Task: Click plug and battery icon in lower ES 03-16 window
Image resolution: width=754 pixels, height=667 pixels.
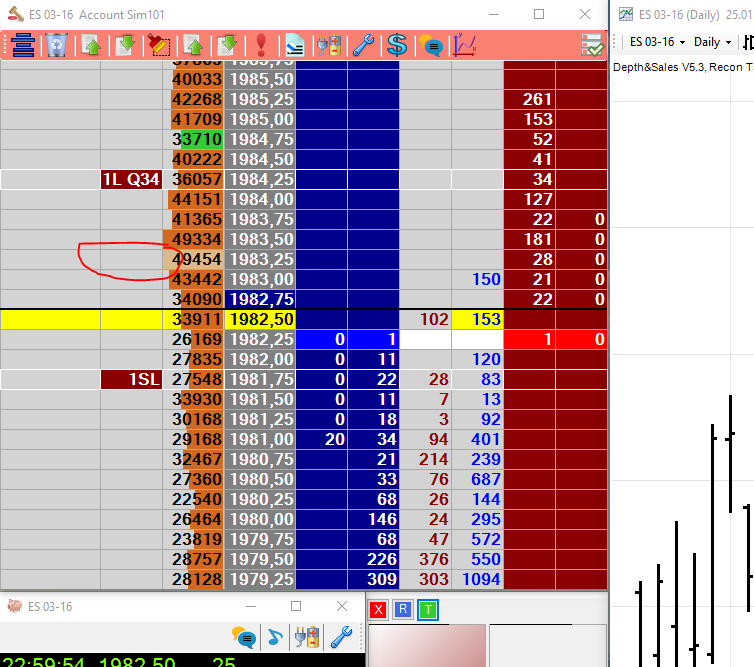Action: [307, 638]
